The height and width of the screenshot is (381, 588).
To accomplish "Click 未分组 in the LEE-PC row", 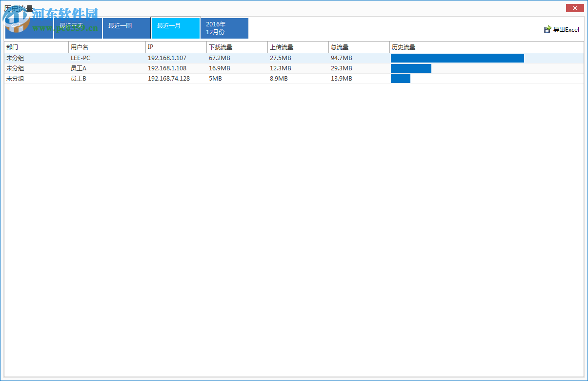I will coord(15,58).
